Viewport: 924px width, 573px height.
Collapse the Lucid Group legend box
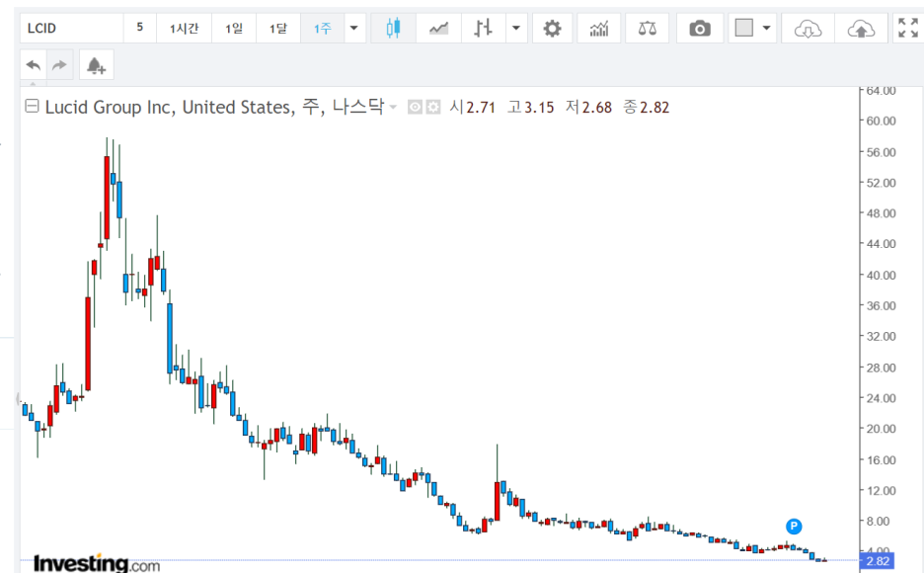(32, 106)
